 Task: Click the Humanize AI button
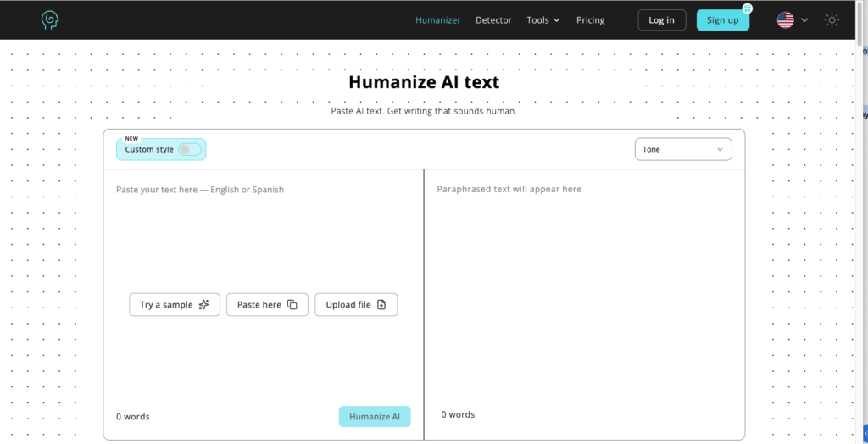pyautogui.click(x=375, y=417)
